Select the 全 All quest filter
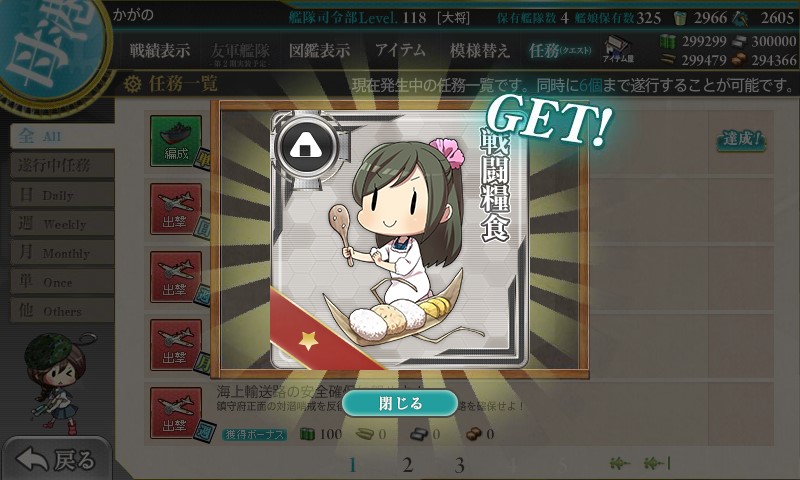 pos(61,136)
